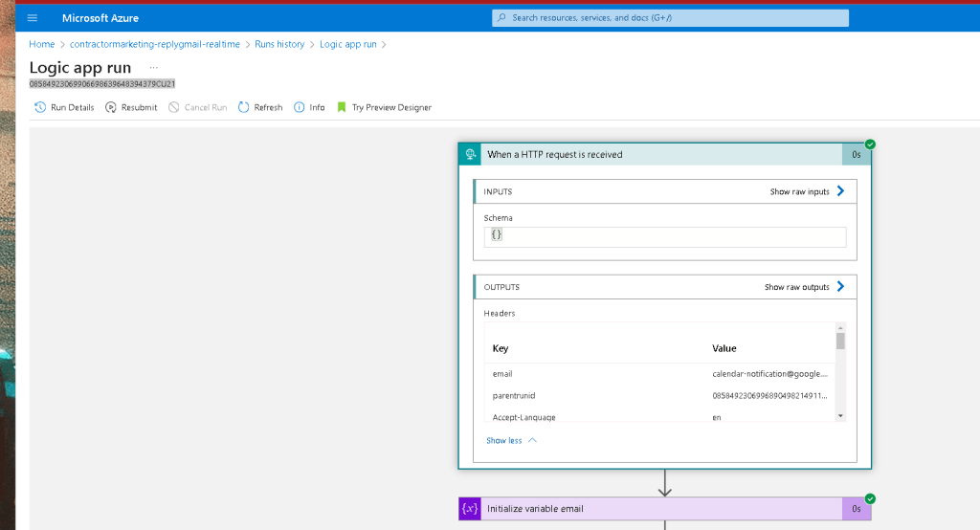This screenshot has height=530, width=980.
Task: Click the headers table scroll up arrow
Action: tap(840, 327)
